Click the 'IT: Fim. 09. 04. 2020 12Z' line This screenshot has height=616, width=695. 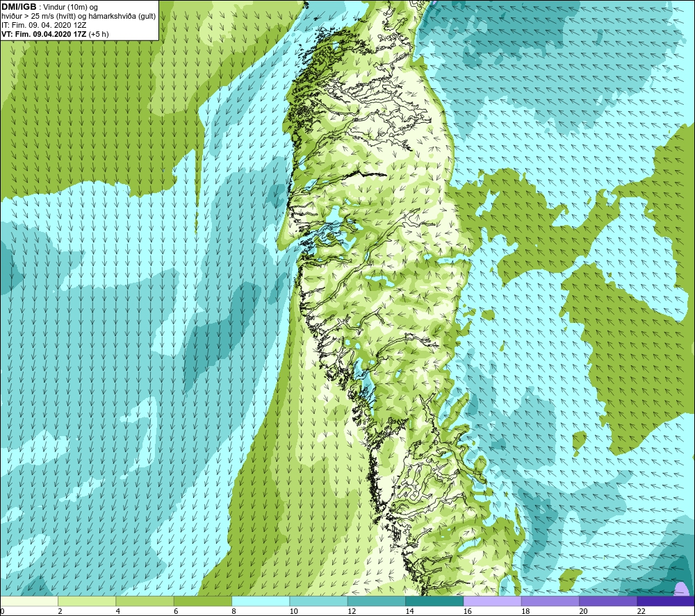[x=43, y=25]
